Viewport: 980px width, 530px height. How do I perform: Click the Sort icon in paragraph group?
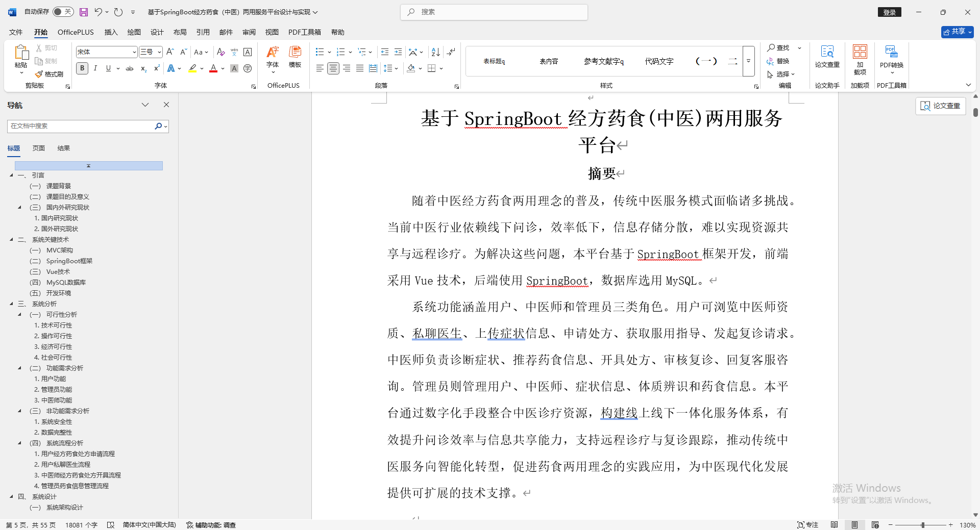pyautogui.click(x=435, y=52)
